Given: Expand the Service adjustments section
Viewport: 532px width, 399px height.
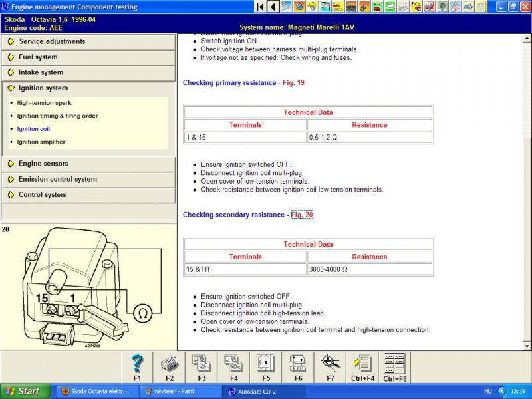Looking at the screenshot, I should (x=88, y=41).
